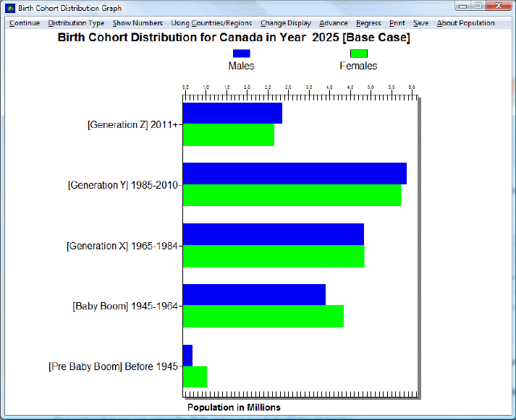The height and width of the screenshot is (420, 516).
Task: Click the blue Males legend swatch
Action: 241,53
